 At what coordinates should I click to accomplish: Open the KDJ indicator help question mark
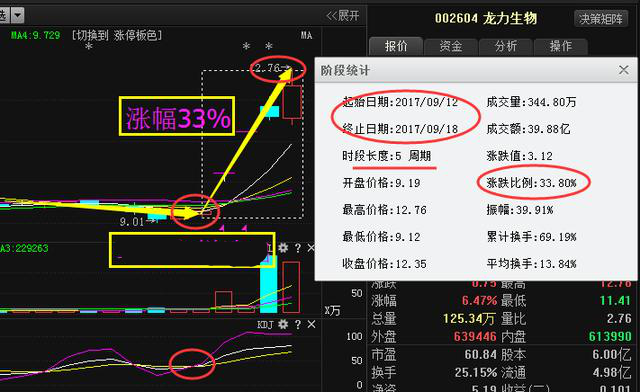(298, 325)
